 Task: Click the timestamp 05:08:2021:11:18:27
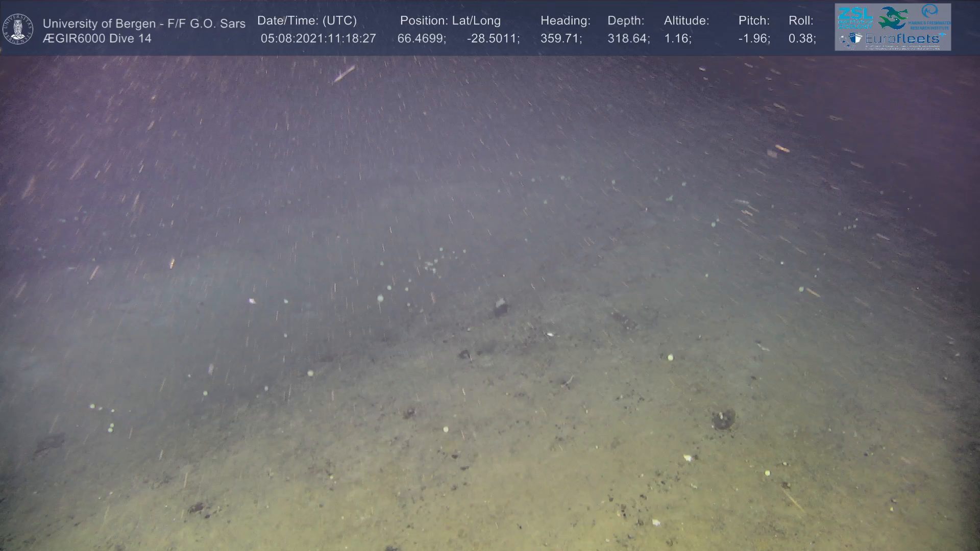(318, 39)
